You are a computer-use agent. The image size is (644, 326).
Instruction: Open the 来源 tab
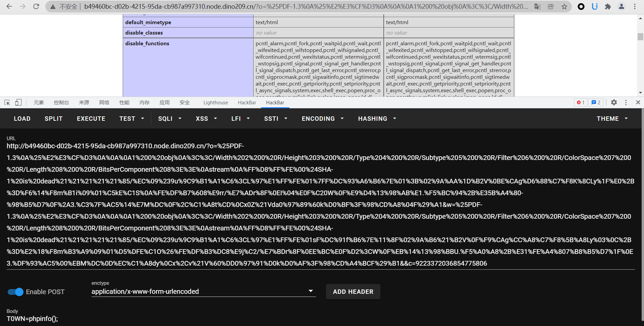point(84,103)
